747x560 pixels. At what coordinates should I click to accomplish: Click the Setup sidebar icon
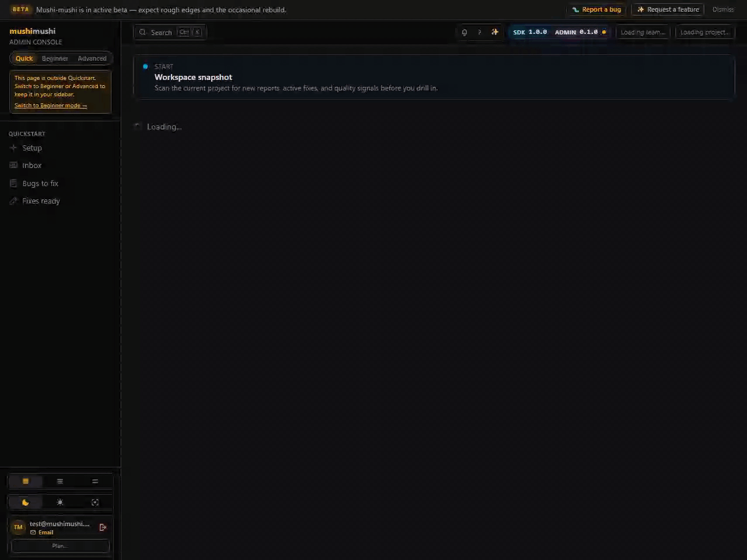click(x=13, y=148)
